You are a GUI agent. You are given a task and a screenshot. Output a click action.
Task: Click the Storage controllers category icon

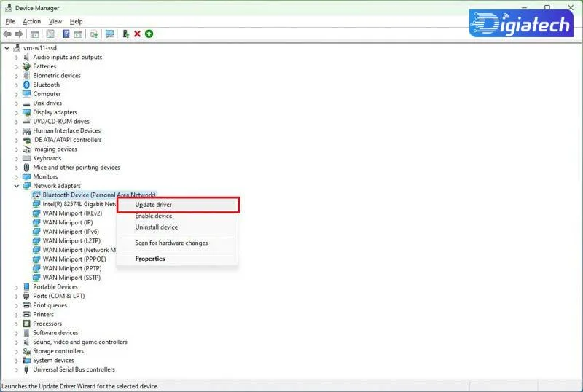[x=26, y=351]
